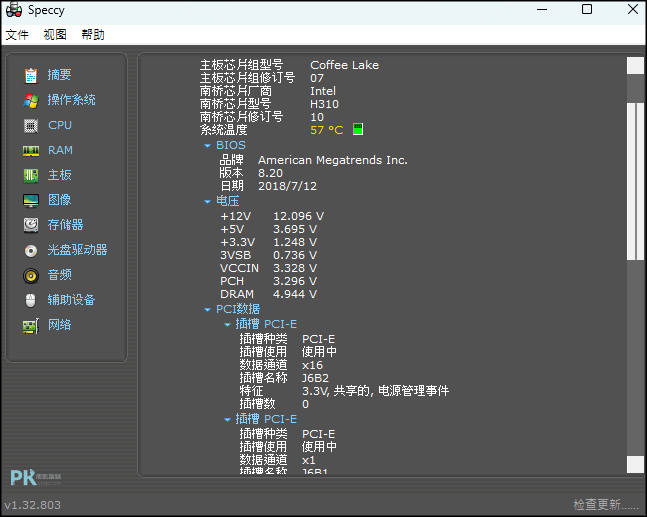647x517 pixels.
Task: Open the 图像 monitor icon
Action: tap(31, 201)
